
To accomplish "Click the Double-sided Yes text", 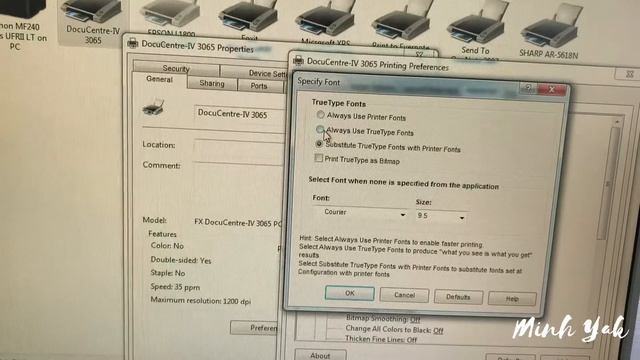I will point(181,260).
